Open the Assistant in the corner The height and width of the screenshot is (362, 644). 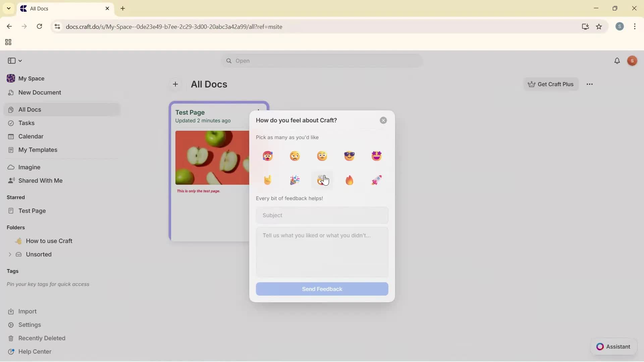(x=614, y=347)
